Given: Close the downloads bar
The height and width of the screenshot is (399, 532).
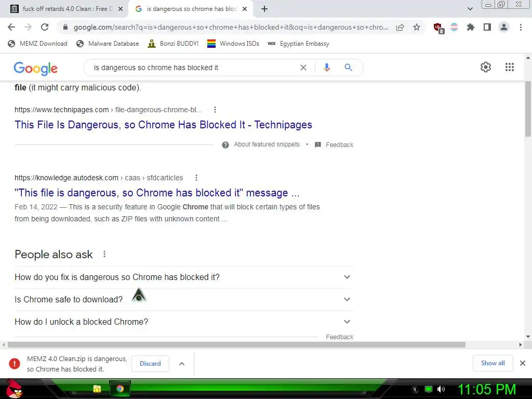Looking at the screenshot, I should [523, 363].
